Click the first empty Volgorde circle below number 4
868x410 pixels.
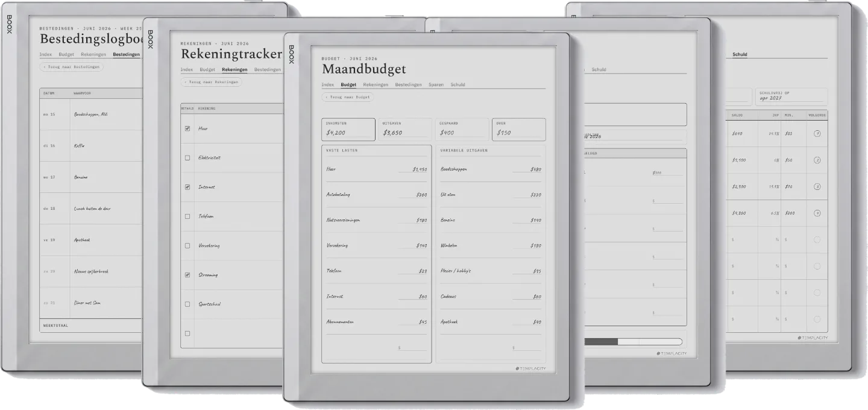[817, 239]
